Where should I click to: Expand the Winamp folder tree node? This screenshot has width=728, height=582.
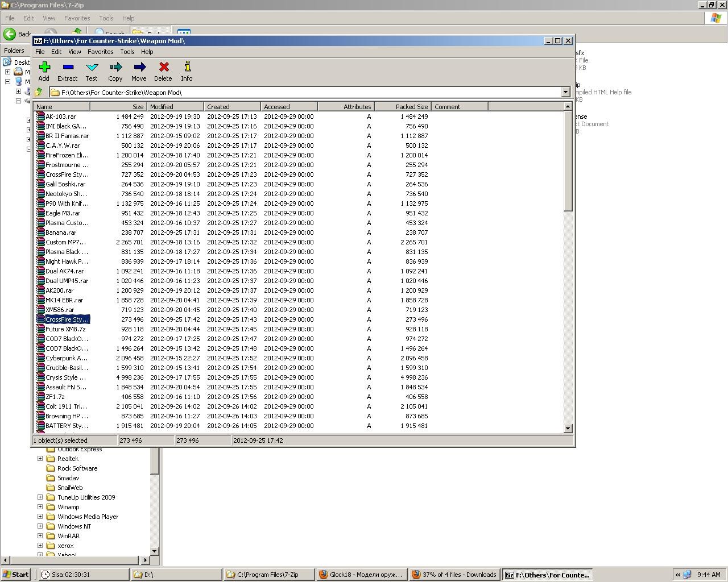click(x=40, y=507)
